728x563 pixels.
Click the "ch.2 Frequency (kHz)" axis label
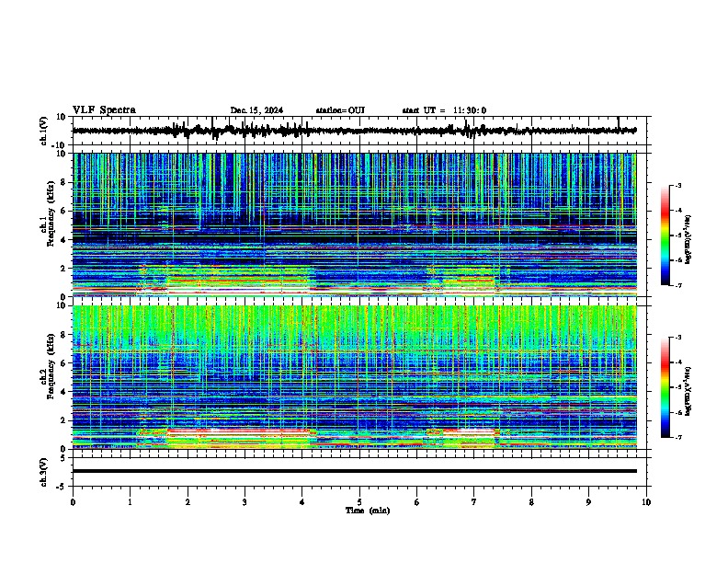coord(47,366)
